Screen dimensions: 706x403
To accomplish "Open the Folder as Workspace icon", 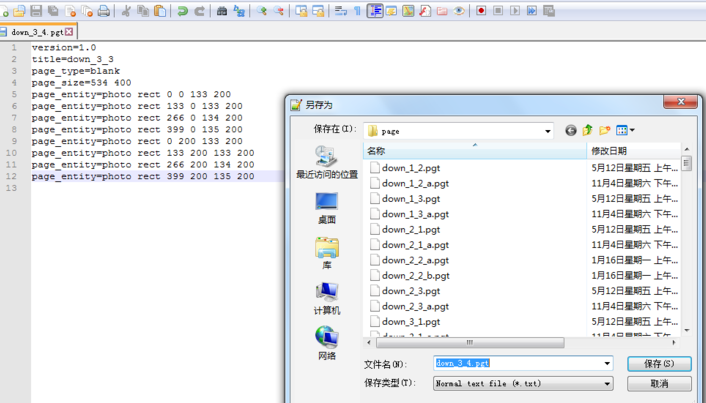I will [442, 11].
